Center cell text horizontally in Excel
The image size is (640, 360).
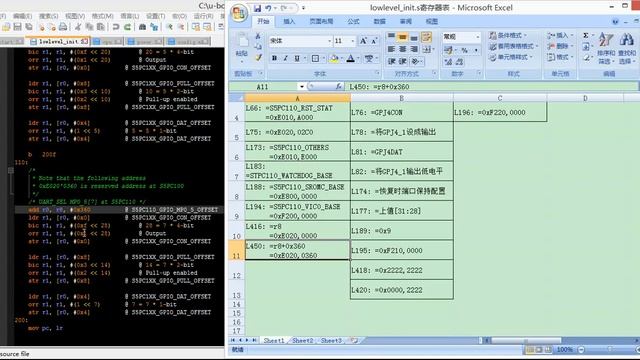click(402, 49)
